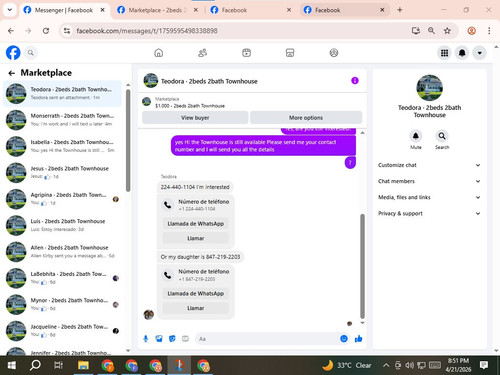Screen dimensions: 500x375
Task: Open Windows Start menu
Action: (x=12, y=365)
